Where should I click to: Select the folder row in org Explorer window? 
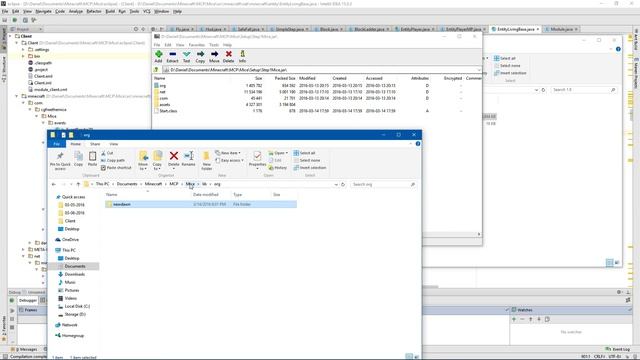click(201, 204)
